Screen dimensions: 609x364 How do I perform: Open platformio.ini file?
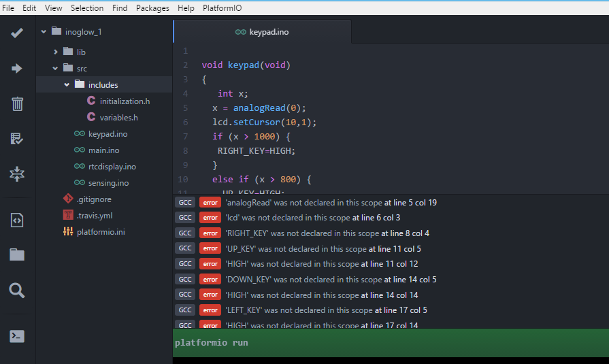point(100,232)
